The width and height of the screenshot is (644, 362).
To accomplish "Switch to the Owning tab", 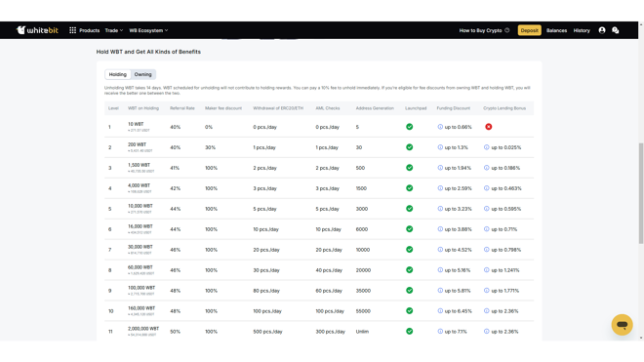I will tap(142, 74).
